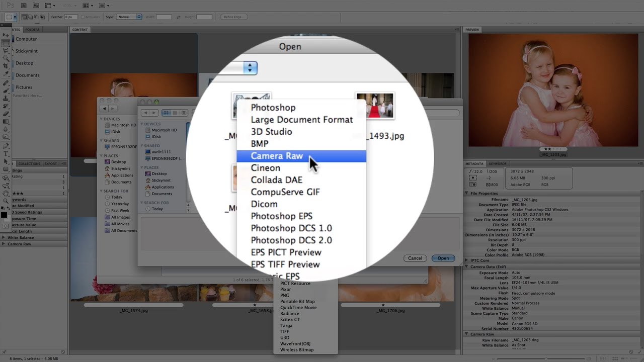Open Mini Bridge via the Mb icon

[x=35, y=6]
